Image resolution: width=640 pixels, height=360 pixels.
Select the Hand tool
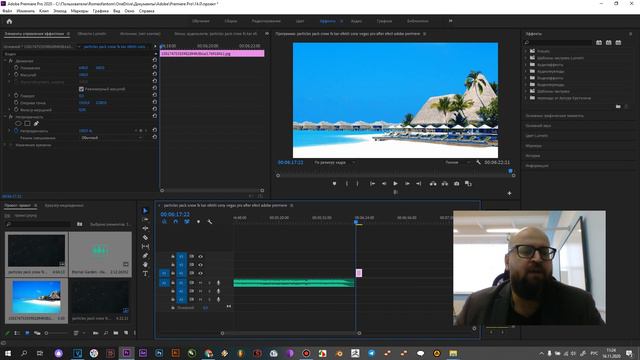click(145, 264)
